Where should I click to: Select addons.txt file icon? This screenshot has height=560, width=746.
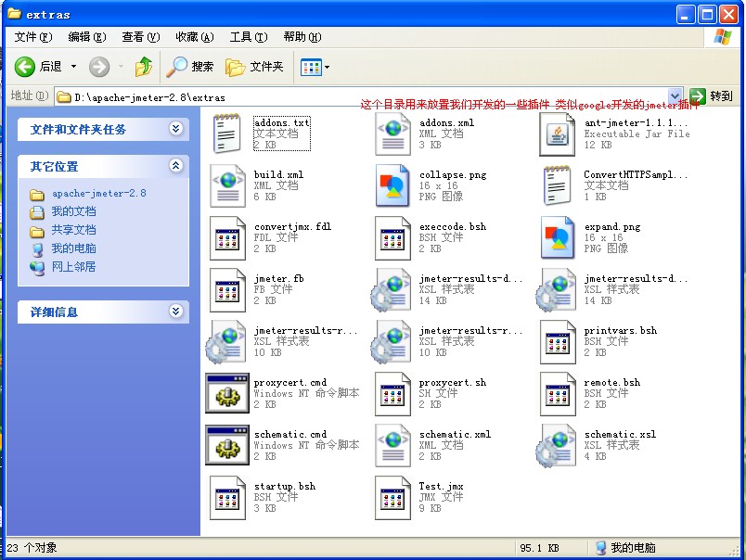[226, 134]
